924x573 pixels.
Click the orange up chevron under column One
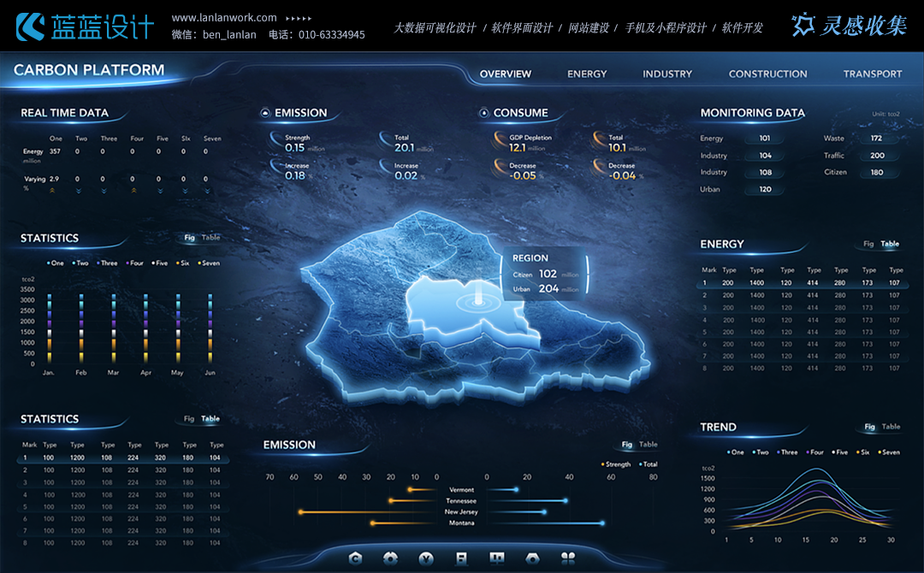coord(53,192)
